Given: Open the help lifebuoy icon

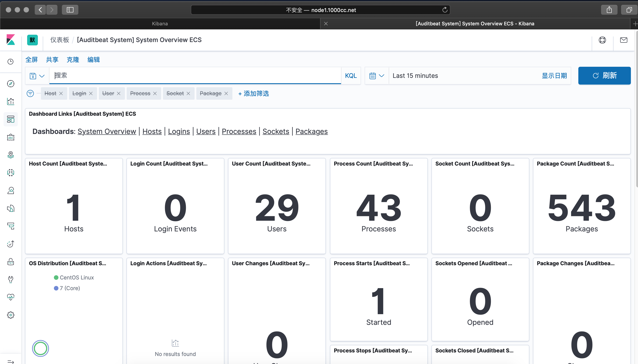Looking at the screenshot, I should pyautogui.click(x=602, y=40).
